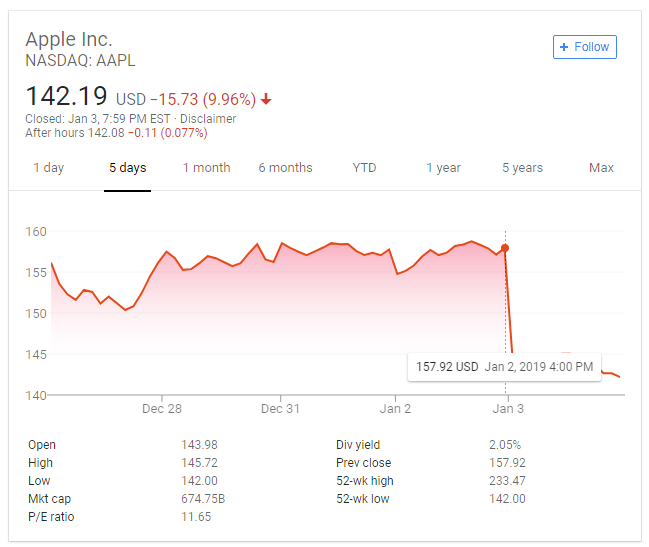Select the 5 days tab
Image resolution: width=649 pixels, height=547 pixels.
click(128, 168)
